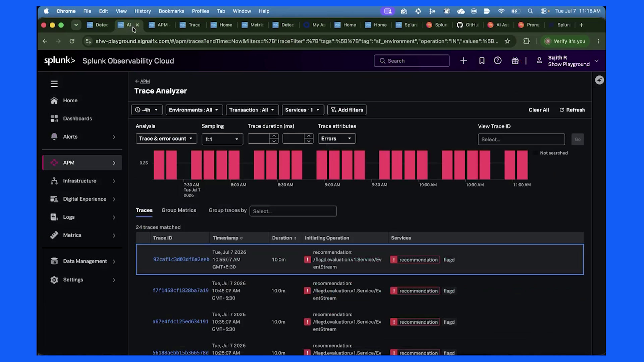644x362 pixels.
Task: Open the time range -4h dropdown
Action: (147, 110)
